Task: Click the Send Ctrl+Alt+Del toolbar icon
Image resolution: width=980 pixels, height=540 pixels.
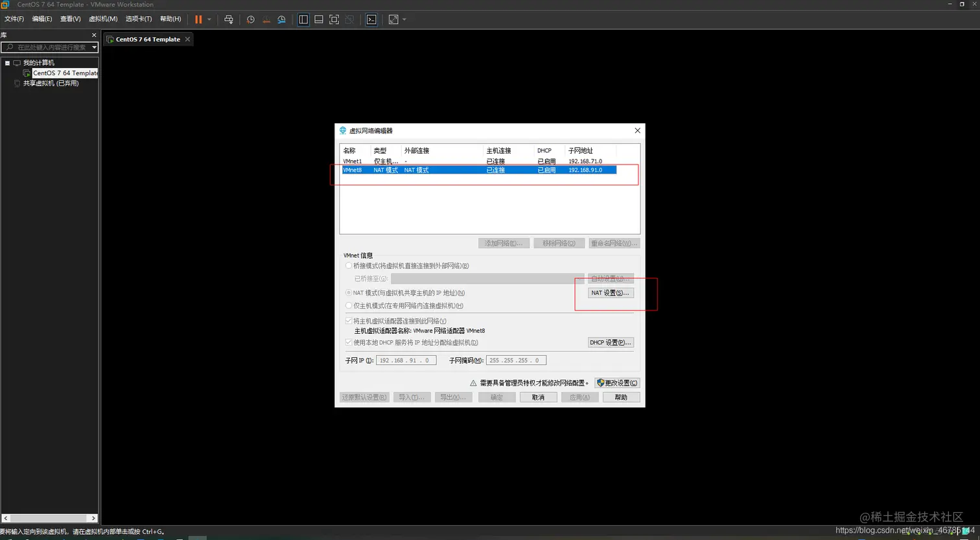Action: (x=229, y=19)
